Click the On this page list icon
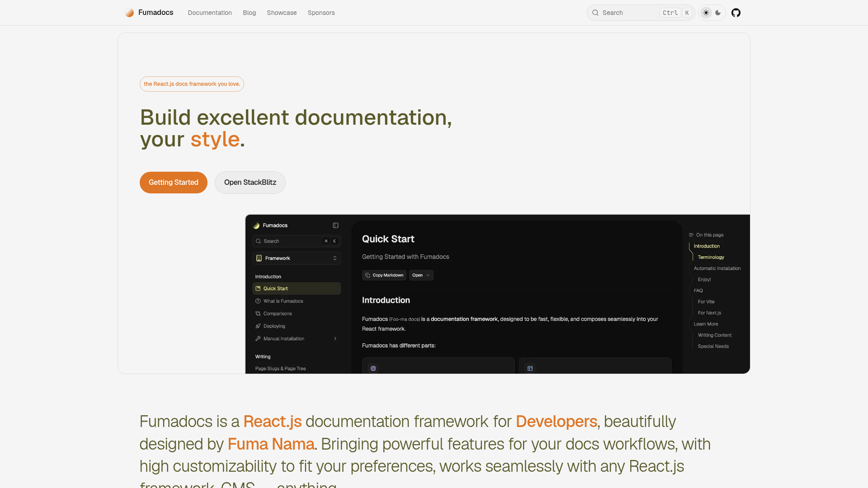868x488 pixels. click(691, 235)
